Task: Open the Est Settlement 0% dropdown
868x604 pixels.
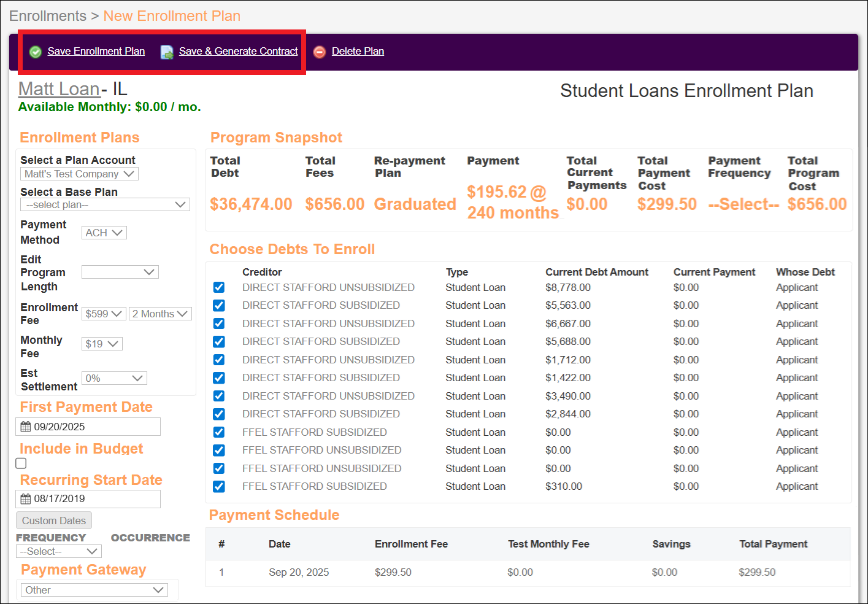Action: click(x=114, y=378)
